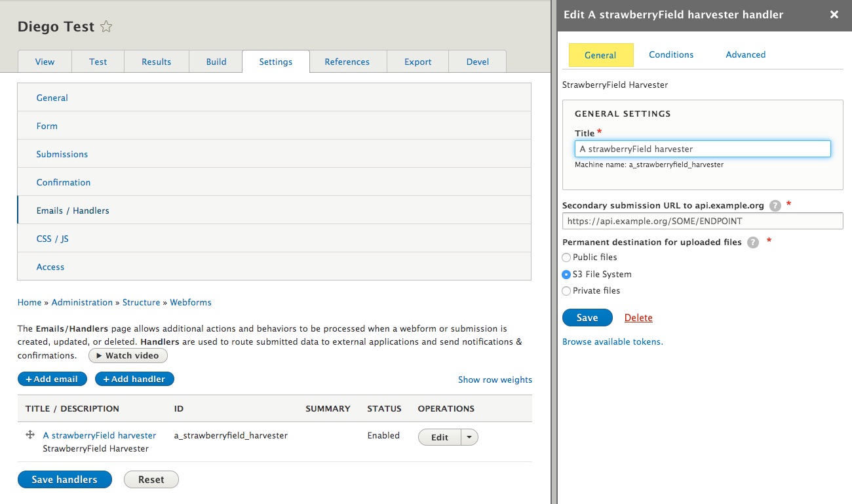Select Private files as destination

[567, 291]
